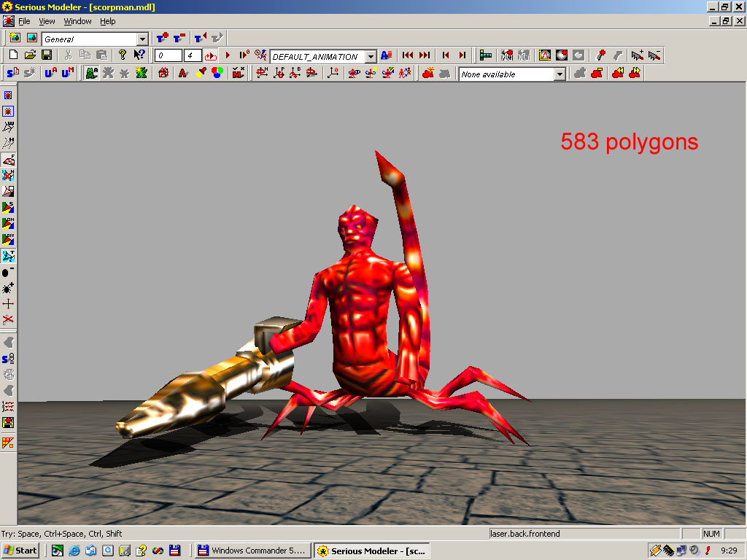Click the T icon with the red arrow
Viewport: 747px width, 560px height.
[201, 38]
